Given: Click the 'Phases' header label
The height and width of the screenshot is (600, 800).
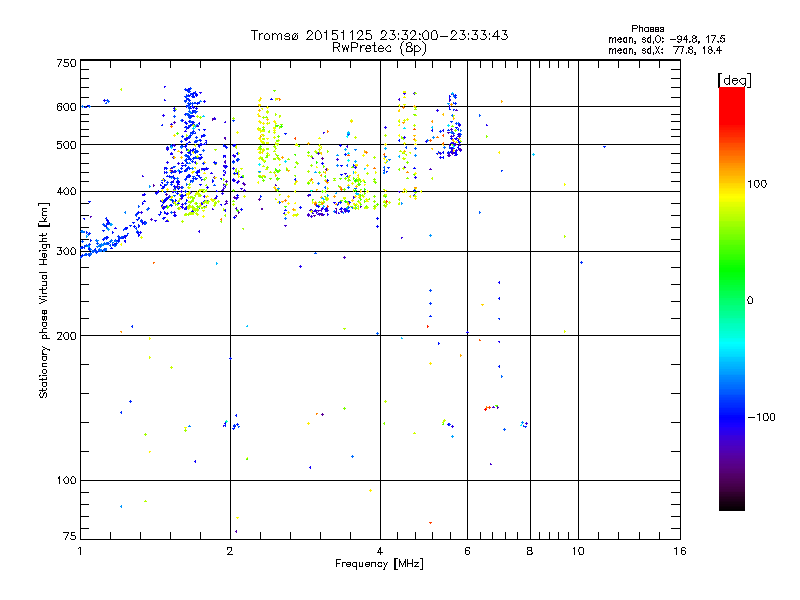Looking at the screenshot, I should (x=647, y=29).
